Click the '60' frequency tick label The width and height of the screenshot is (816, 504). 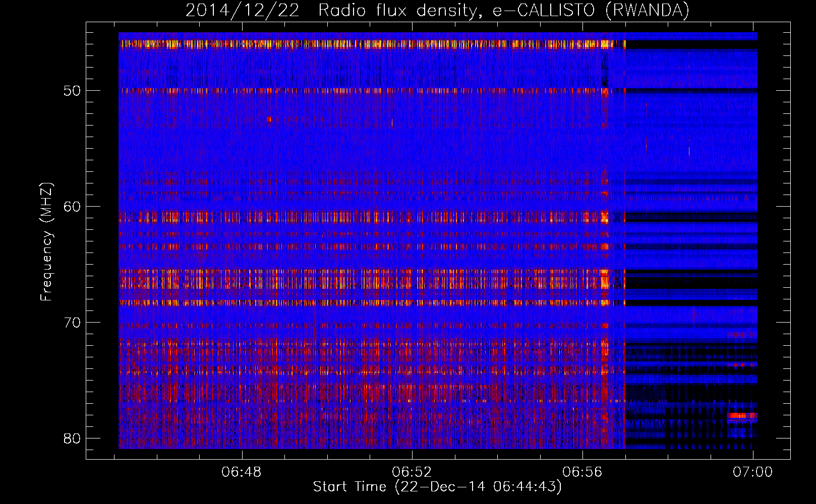(x=72, y=207)
